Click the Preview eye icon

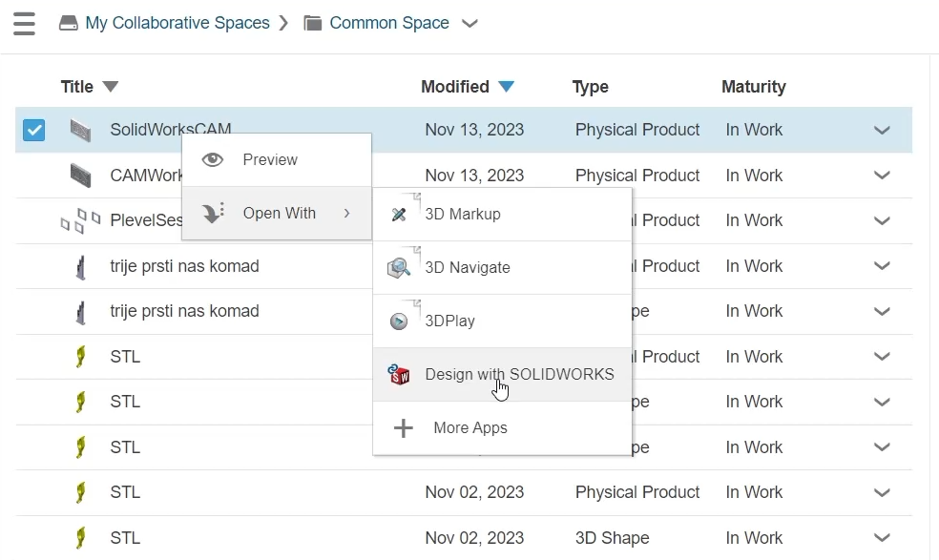[213, 160]
